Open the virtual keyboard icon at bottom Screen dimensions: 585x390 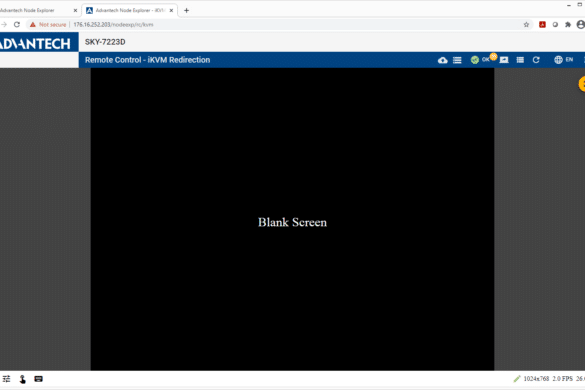[38, 379]
